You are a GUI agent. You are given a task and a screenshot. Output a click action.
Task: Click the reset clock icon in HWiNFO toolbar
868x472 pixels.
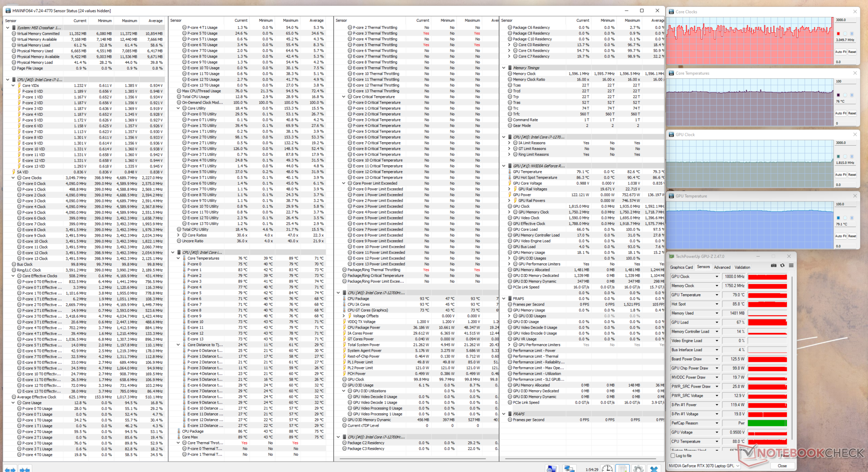point(607,468)
